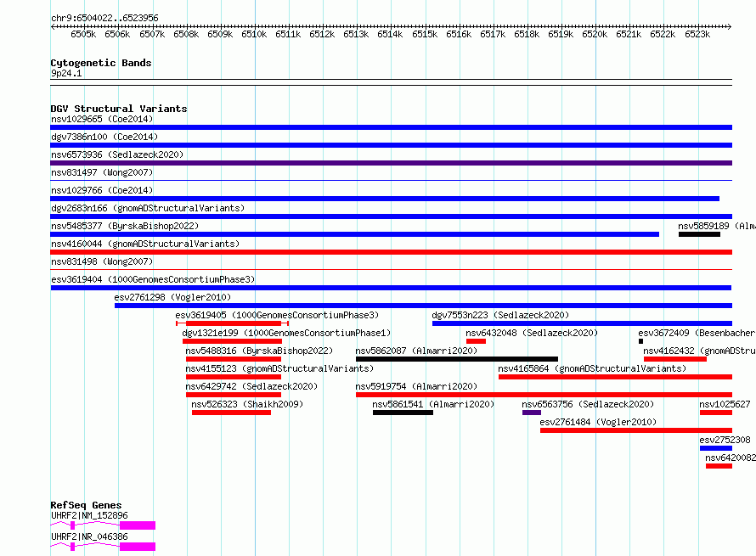756x556 pixels.
Task: Click nsv526323 (Shaikh2009) variant
Action: [231, 413]
